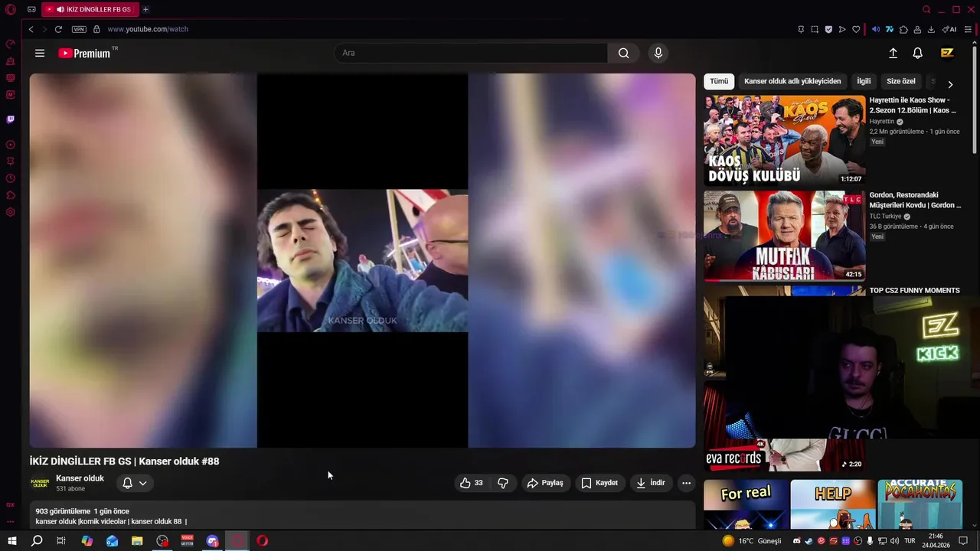Click into the Ara search field
The width and height of the screenshot is (980, 551).
[x=471, y=53]
